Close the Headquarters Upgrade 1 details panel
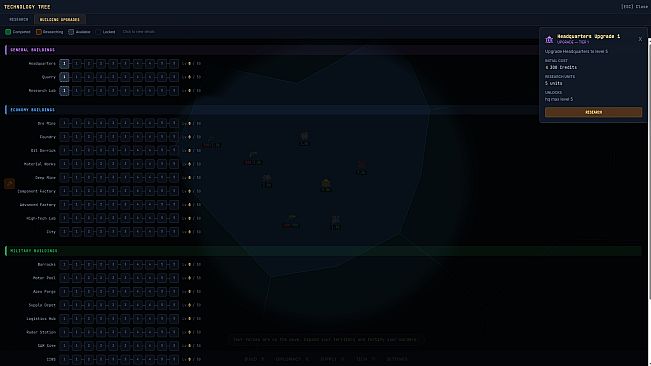 [640, 39]
